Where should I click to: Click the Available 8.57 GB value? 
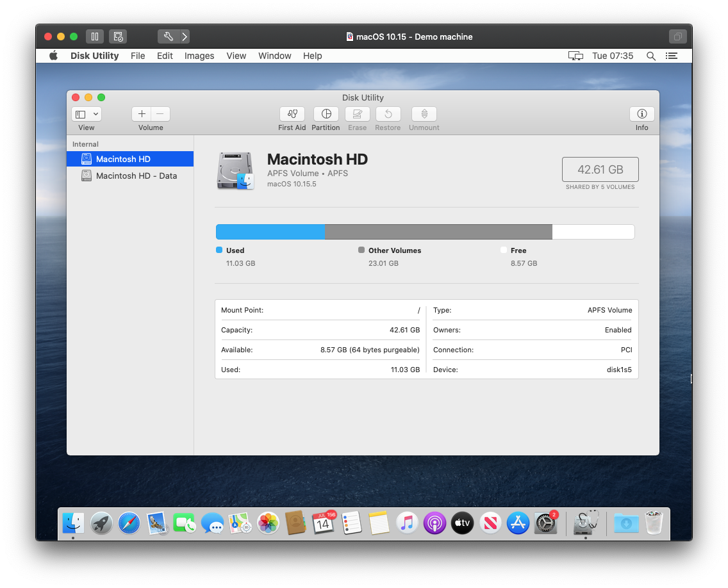pyautogui.click(x=370, y=350)
